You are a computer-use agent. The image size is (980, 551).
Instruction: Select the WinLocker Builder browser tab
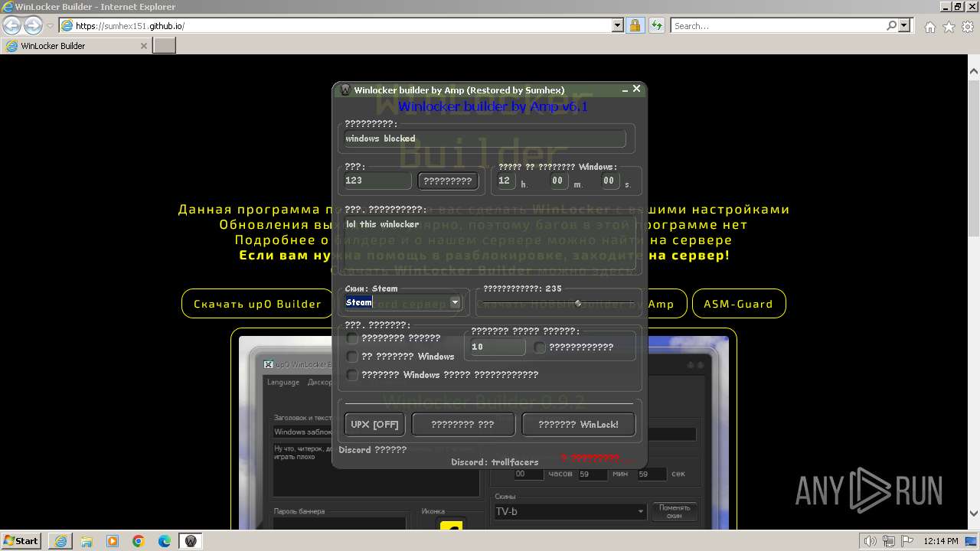[76, 46]
